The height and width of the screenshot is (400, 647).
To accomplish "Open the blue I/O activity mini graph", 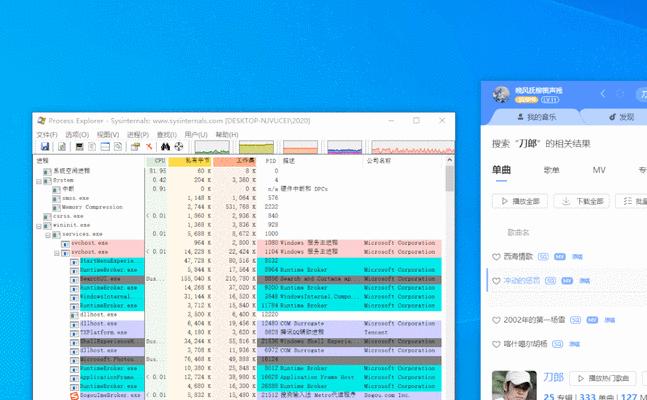I will (x=345, y=147).
